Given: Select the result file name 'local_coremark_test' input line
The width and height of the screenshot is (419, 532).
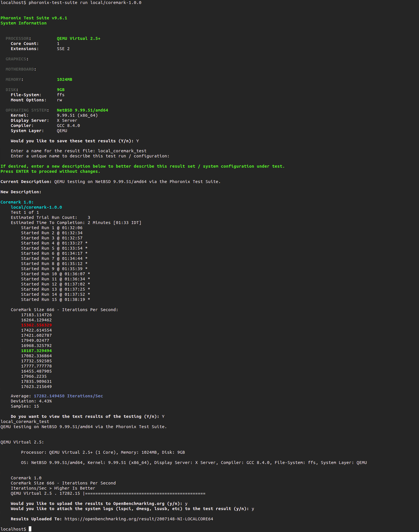Looking at the screenshot, I should (x=79, y=151).
